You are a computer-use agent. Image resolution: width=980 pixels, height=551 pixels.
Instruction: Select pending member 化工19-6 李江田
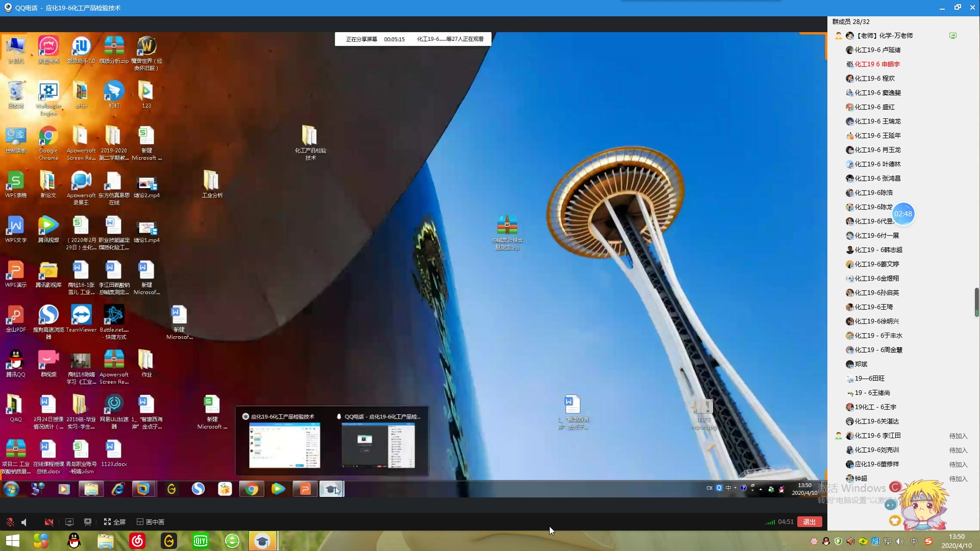pos(873,436)
